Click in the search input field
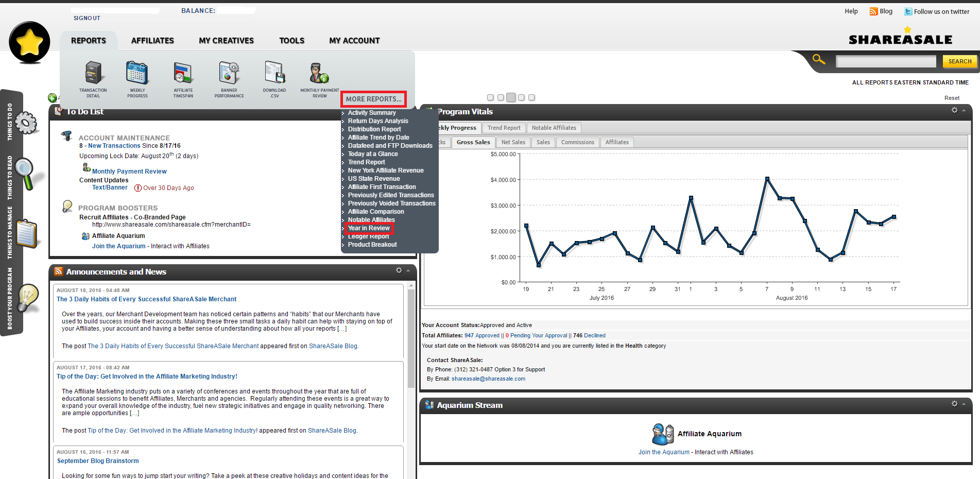 tap(886, 61)
